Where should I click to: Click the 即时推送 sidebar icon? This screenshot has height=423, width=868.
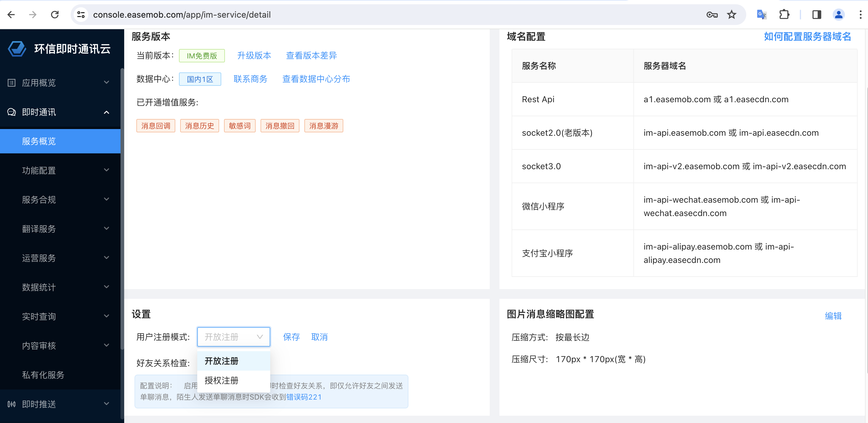(x=12, y=404)
